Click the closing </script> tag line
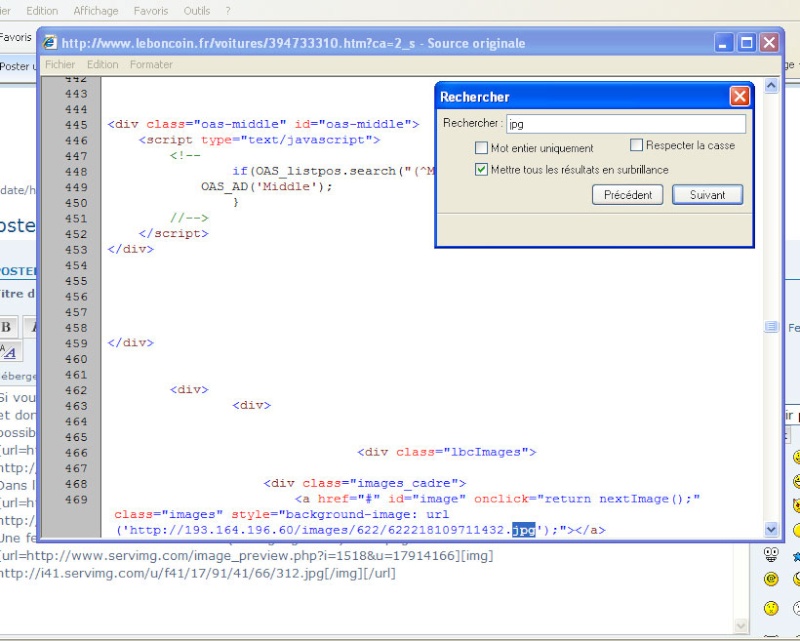 [173, 234]
